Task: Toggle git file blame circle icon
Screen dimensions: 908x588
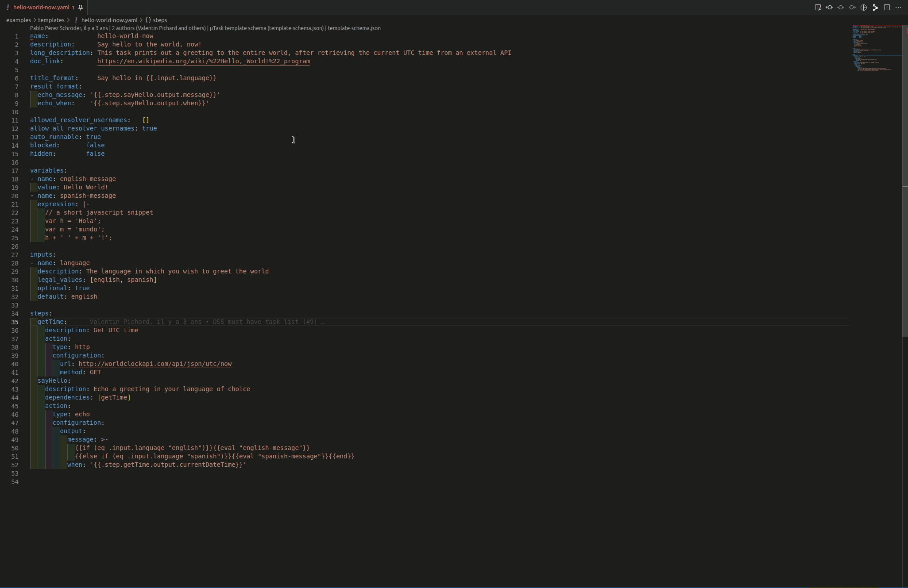Action: (864, 8)
